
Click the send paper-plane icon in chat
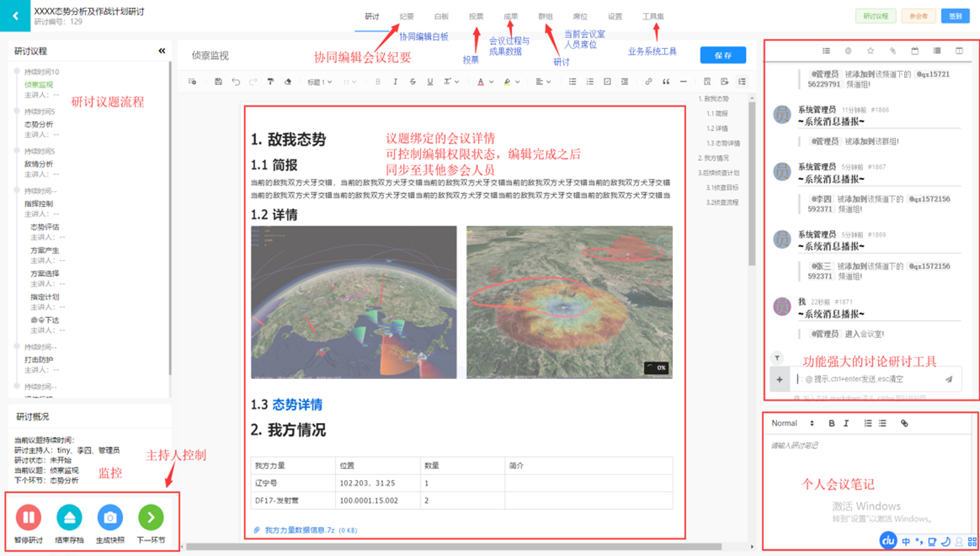(x=948, y=379)
